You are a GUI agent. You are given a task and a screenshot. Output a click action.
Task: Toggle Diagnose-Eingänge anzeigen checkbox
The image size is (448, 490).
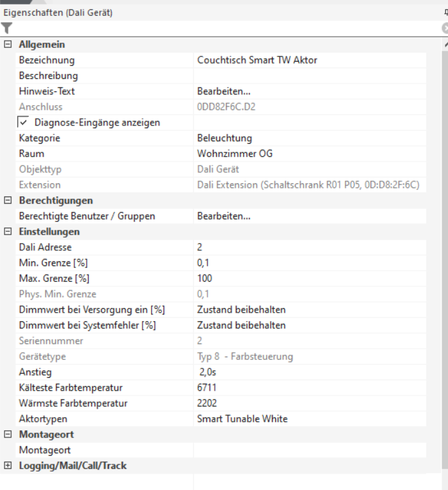coord(23,122)
